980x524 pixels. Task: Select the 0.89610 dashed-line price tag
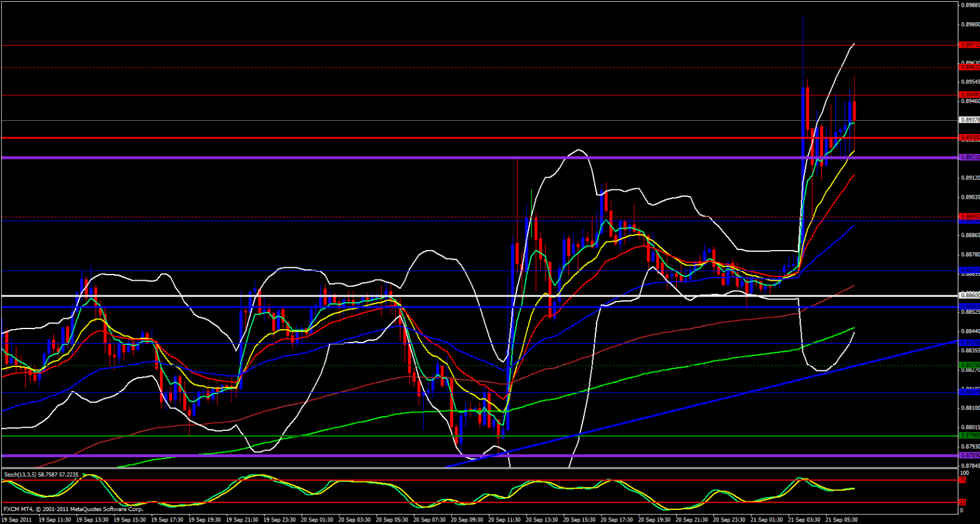(969, 67)
